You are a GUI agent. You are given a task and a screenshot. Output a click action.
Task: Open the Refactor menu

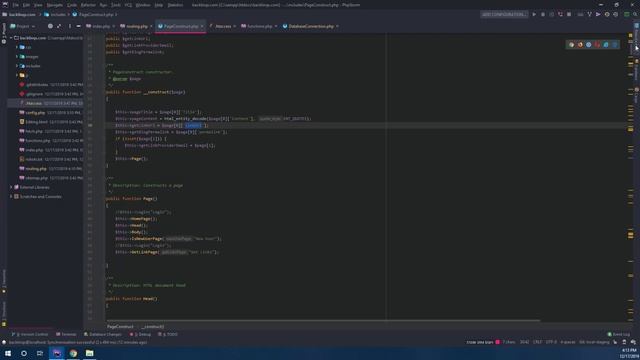pyautogui.click(x=88, y=5)
